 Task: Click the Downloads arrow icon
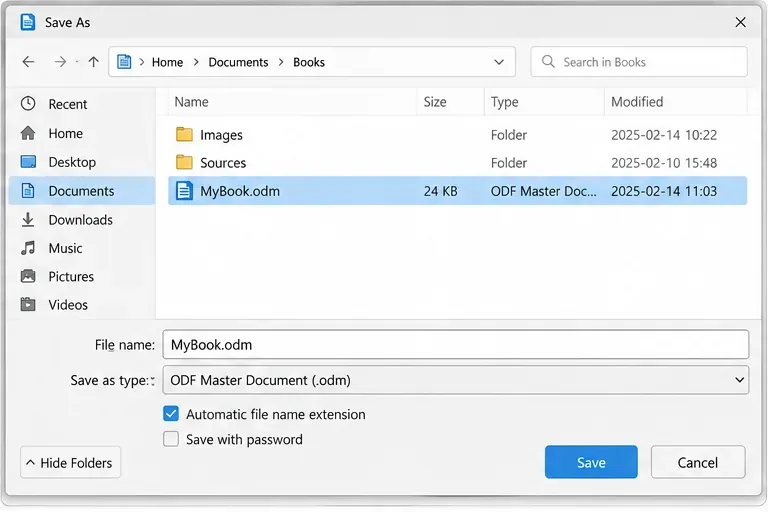pos(28,219)
